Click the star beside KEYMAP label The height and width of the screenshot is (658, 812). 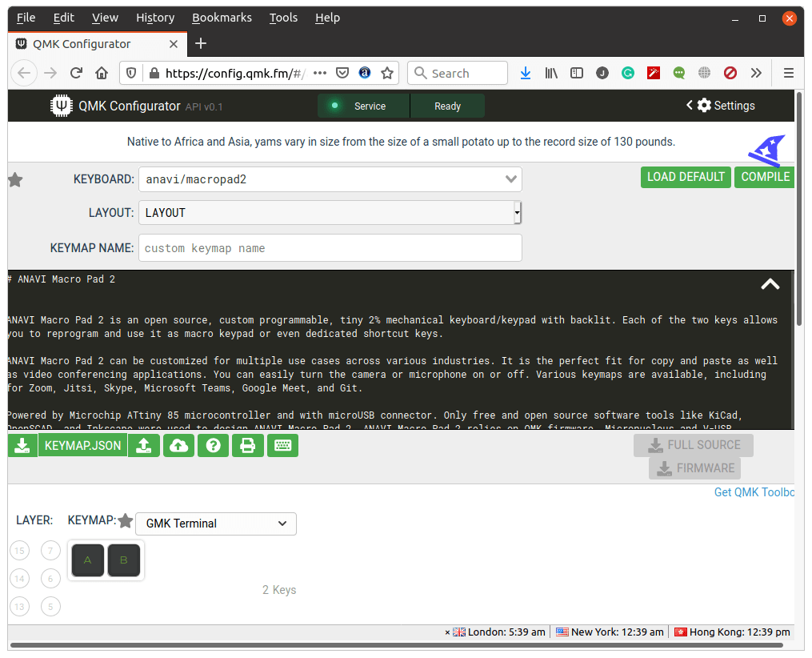click(x=126, y=520)
